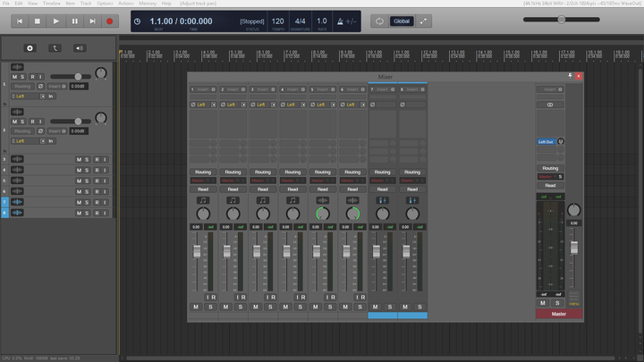The height and width of the screenshot is (362, 644).
Task: Skip to project end button
Action: point(92,21)
